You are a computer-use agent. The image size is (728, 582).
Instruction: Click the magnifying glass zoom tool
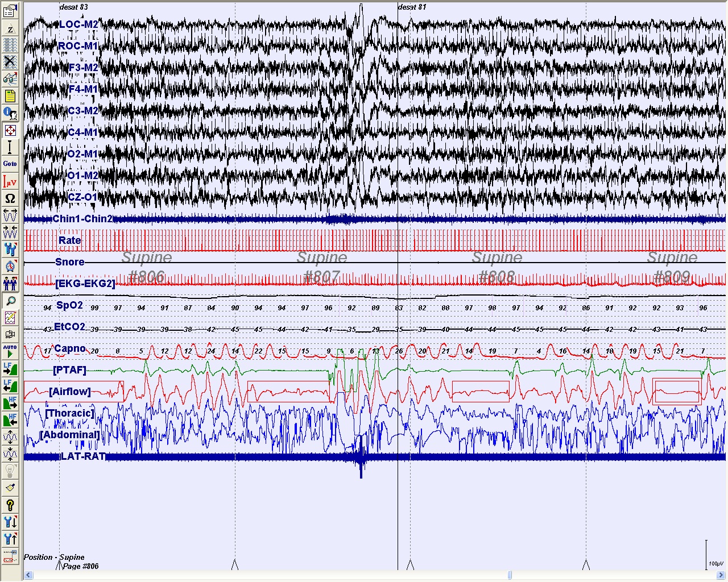[10, 301]
